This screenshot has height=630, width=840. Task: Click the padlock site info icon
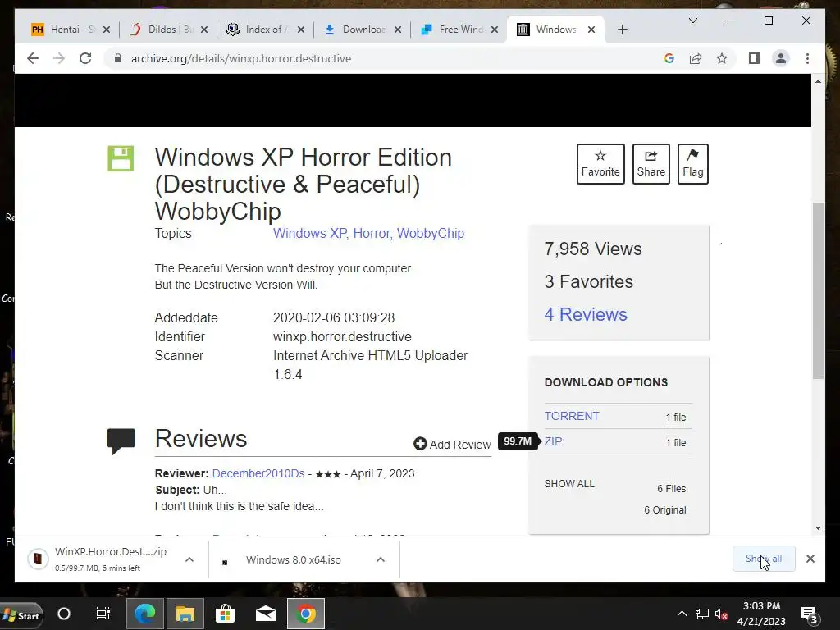point(118,58)
